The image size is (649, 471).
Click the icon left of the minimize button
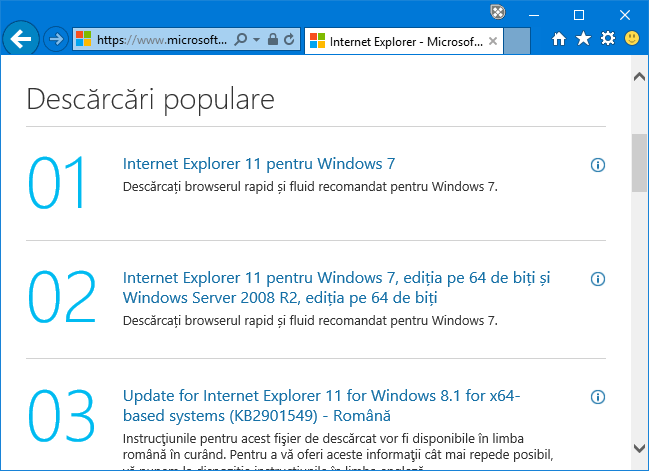498,12
